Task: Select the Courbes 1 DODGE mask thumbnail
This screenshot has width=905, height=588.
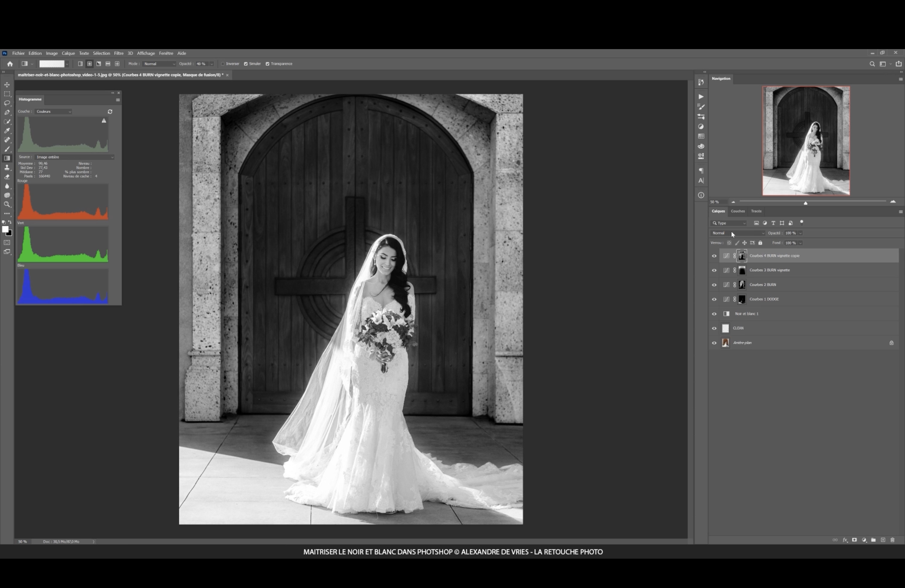Action: tap(742, 299)
